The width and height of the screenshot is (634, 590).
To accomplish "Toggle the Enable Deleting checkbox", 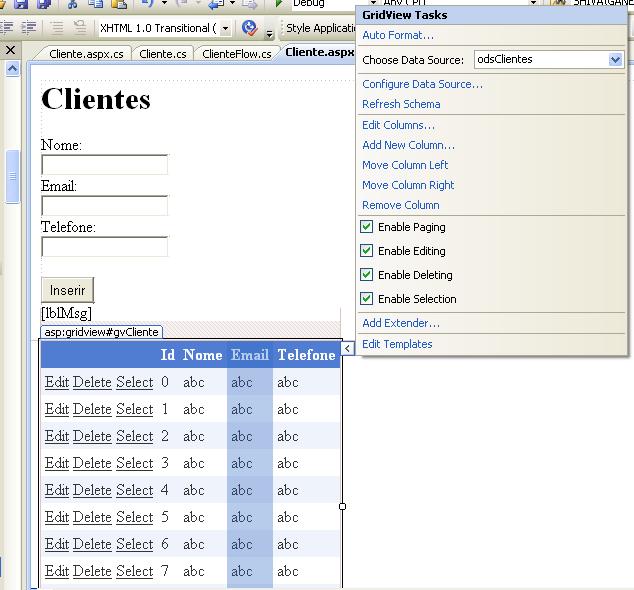I will (x=367, y=275).
